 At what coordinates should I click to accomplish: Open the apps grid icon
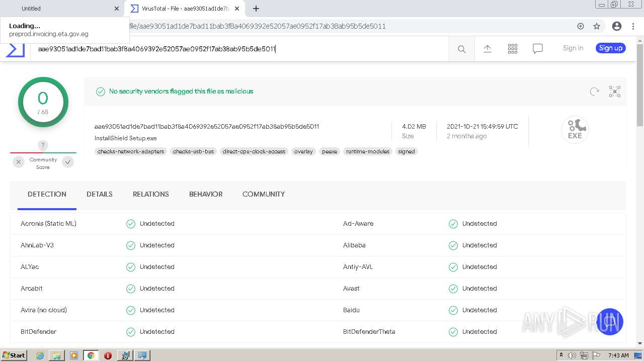512,48
